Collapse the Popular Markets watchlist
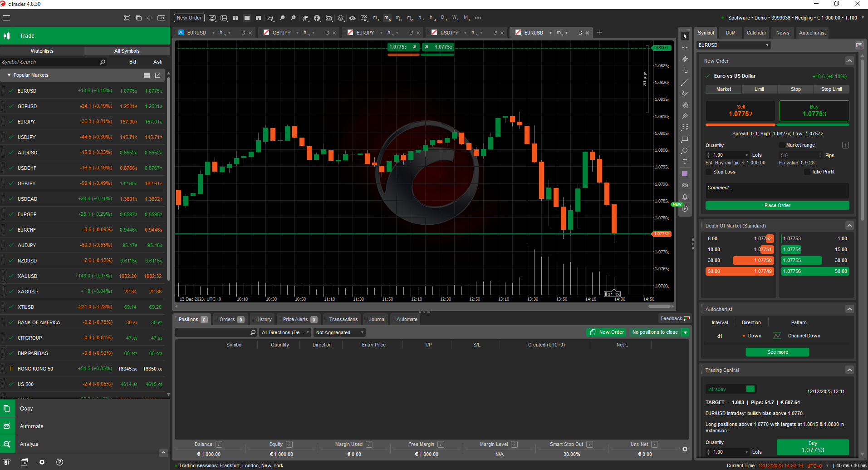Viewport: 868px width, 470px height. (9, 75)
